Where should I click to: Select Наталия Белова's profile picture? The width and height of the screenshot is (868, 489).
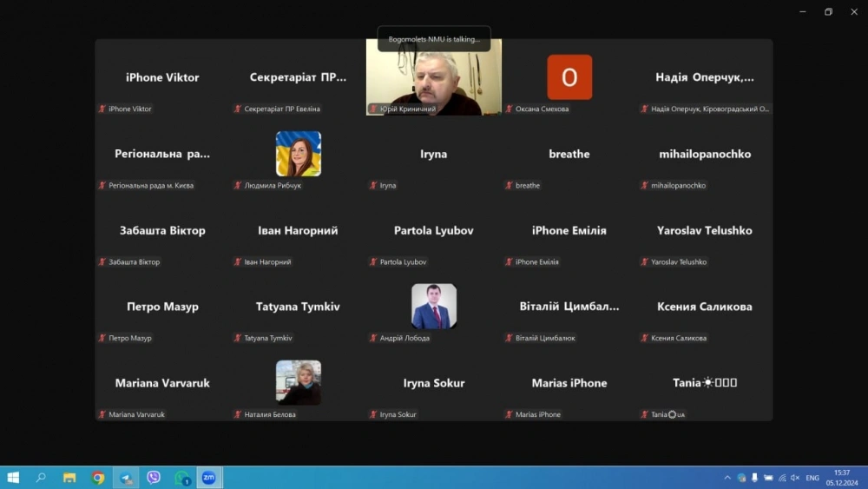[299, 383]
